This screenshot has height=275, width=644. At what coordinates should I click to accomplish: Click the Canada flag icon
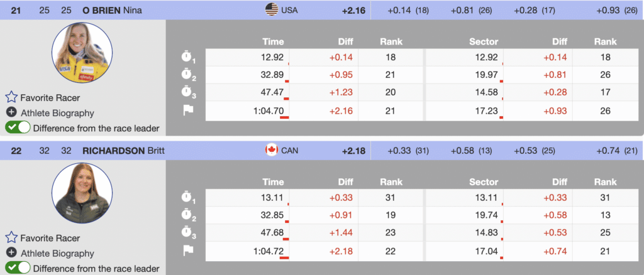coord(272,151)
